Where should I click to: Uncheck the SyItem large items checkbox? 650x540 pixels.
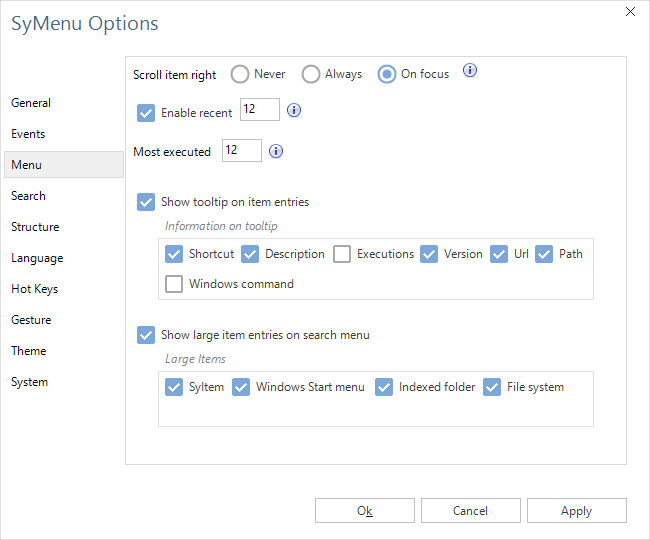point(174,387)
